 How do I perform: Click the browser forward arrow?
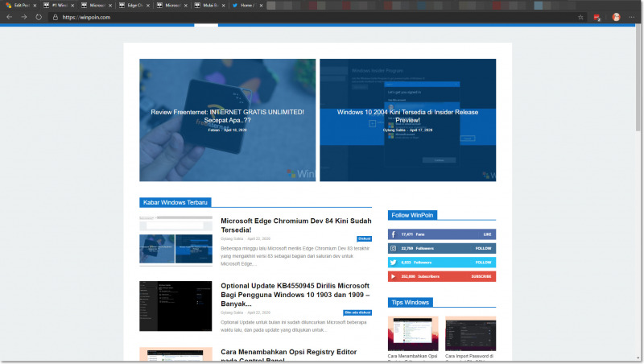tap(24, 17)
